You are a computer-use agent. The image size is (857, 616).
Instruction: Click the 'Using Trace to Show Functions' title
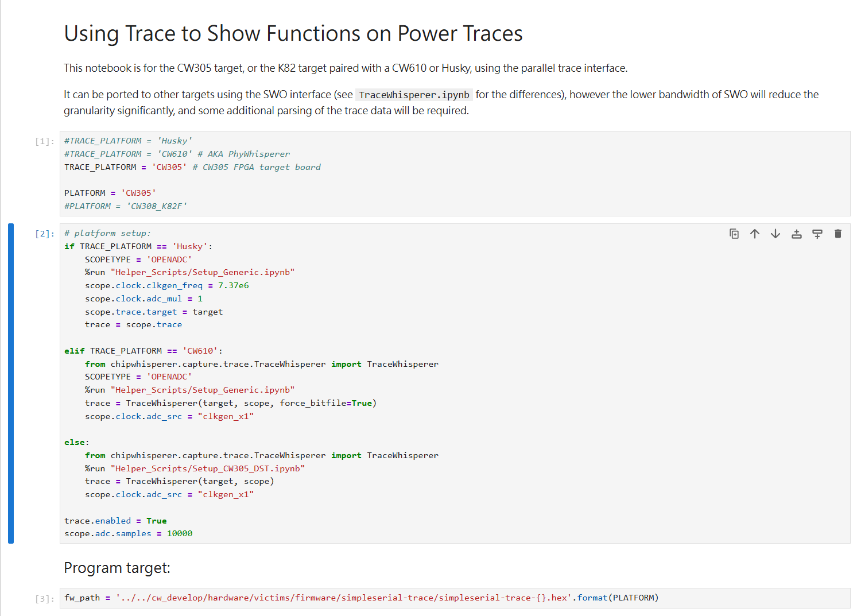tap(293, 33)
